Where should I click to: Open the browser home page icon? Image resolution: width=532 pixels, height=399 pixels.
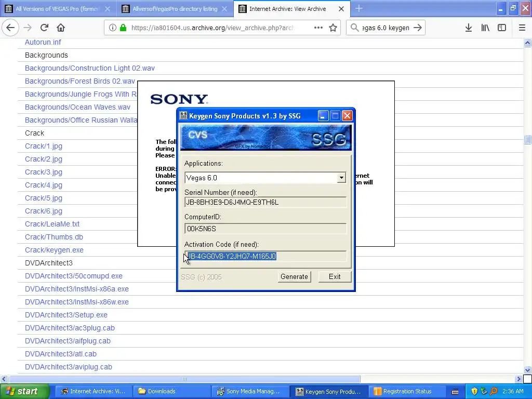coord(61,28)
